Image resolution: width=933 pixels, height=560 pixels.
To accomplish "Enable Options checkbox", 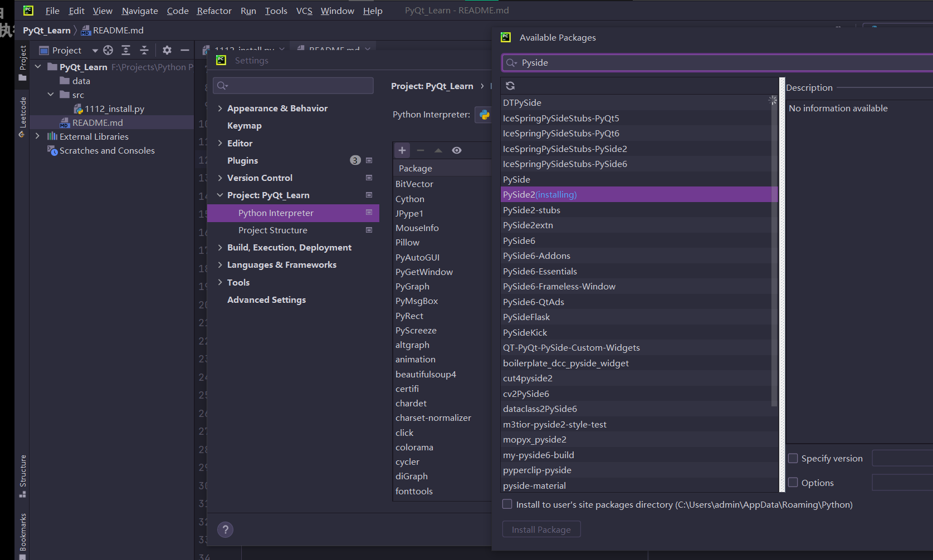I will click(793, 483).
